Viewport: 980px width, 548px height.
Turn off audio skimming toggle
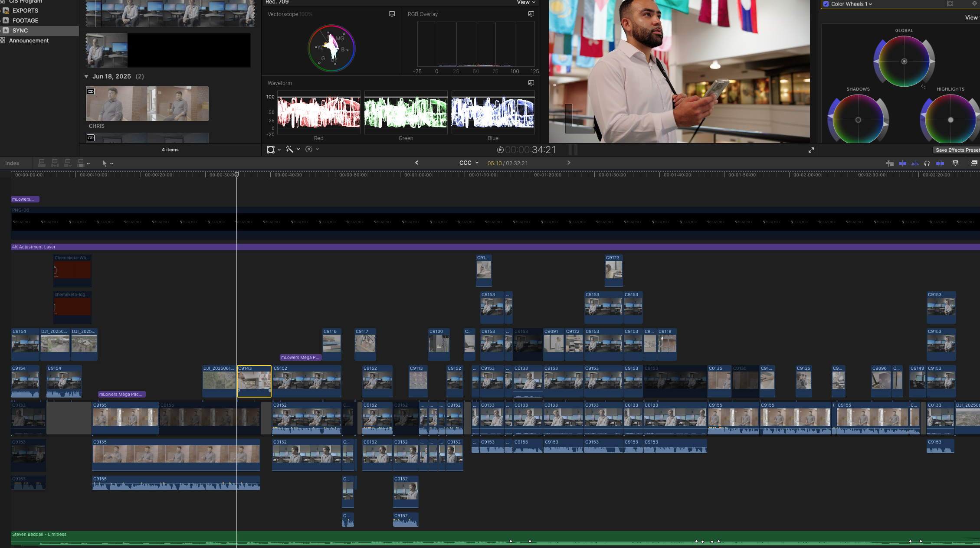pos(915,163)
